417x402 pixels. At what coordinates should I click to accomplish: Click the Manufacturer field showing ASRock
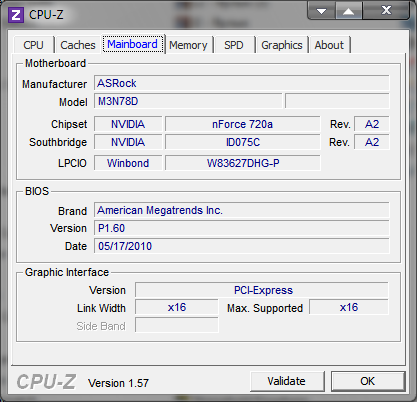[x=241, y=83]
